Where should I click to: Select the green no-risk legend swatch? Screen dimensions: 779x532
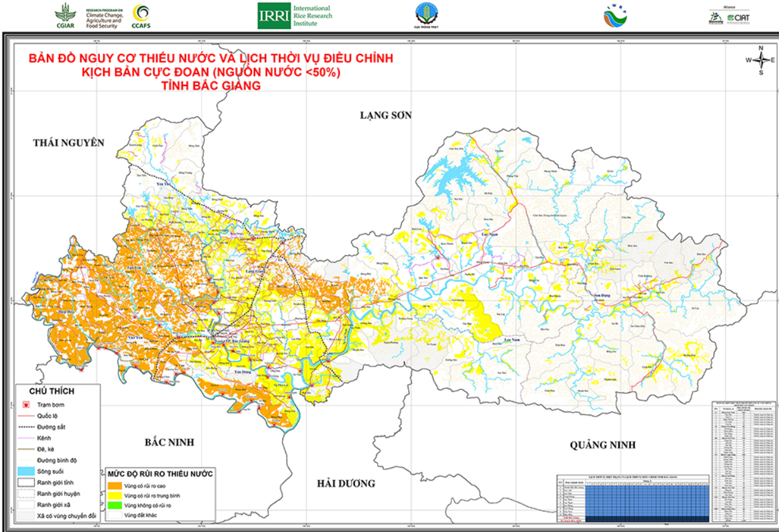click(114, 507)
